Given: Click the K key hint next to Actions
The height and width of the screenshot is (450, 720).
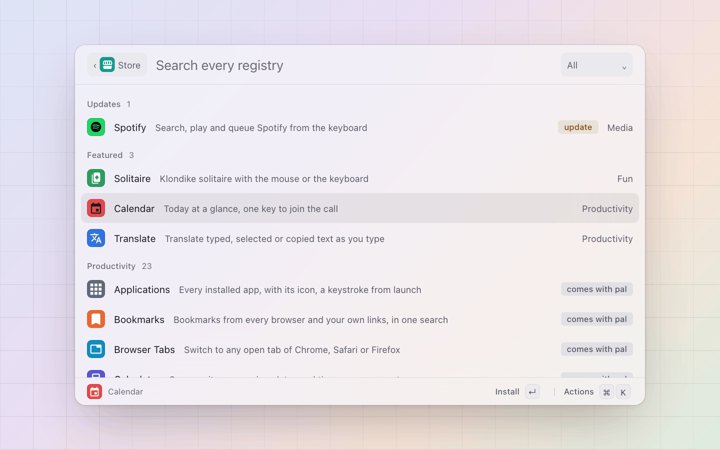Looking at the screenshot, I should 623,392.
